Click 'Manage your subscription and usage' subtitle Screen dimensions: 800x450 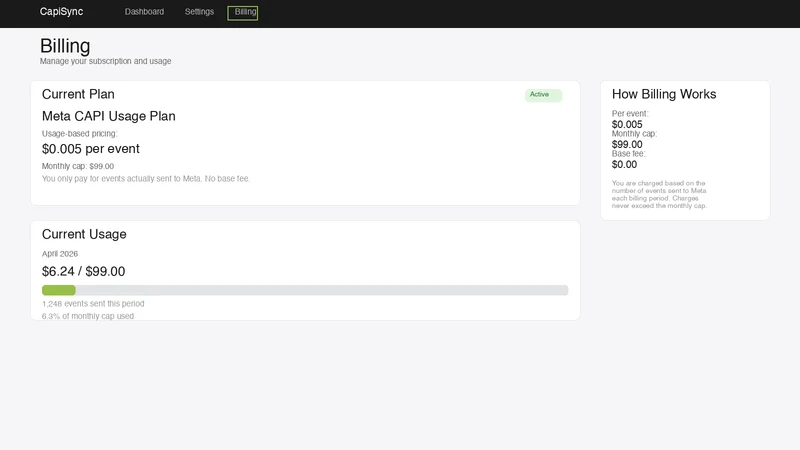106,61
